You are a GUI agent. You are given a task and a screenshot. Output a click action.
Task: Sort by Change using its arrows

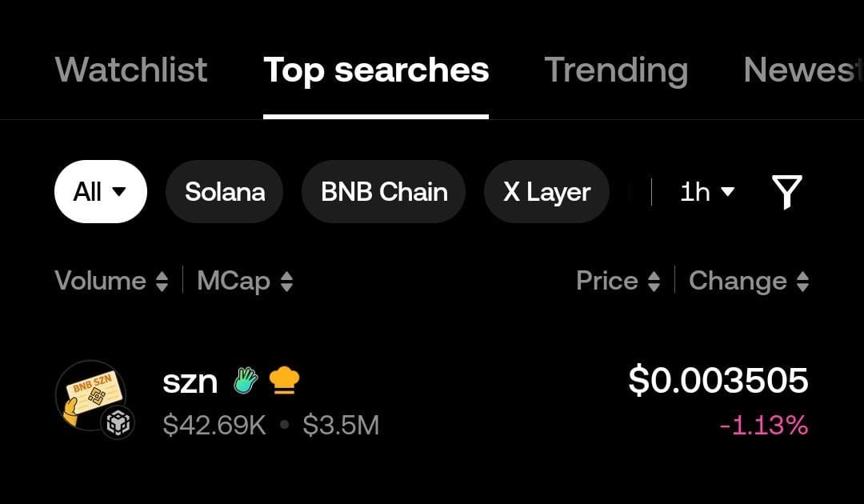802,282
